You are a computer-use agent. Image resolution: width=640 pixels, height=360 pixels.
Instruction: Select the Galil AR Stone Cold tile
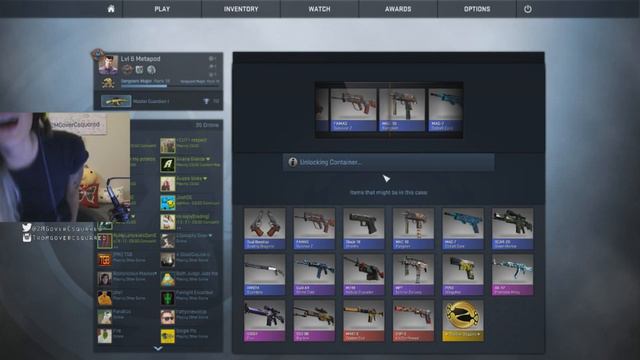coord(314,275)
